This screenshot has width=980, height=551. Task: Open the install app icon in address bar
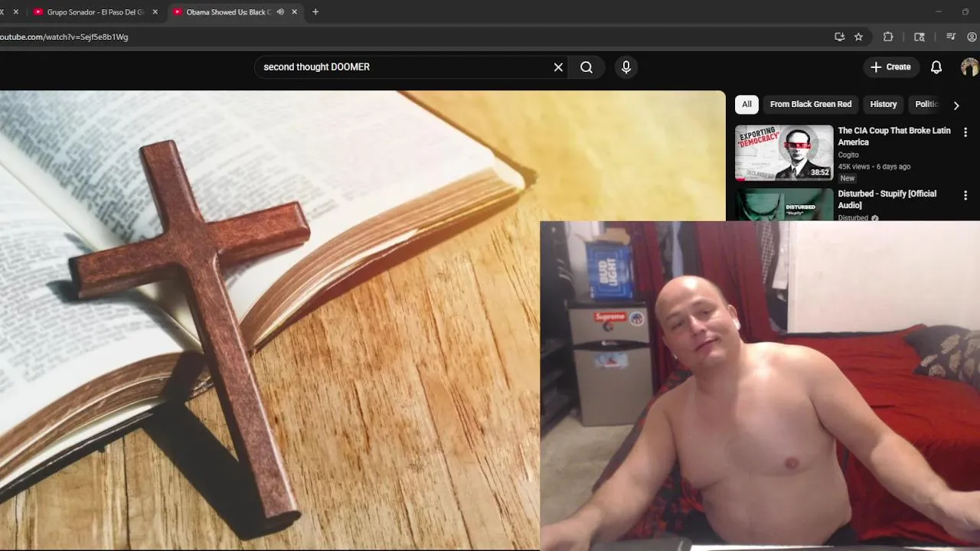[x=840, y=37]
